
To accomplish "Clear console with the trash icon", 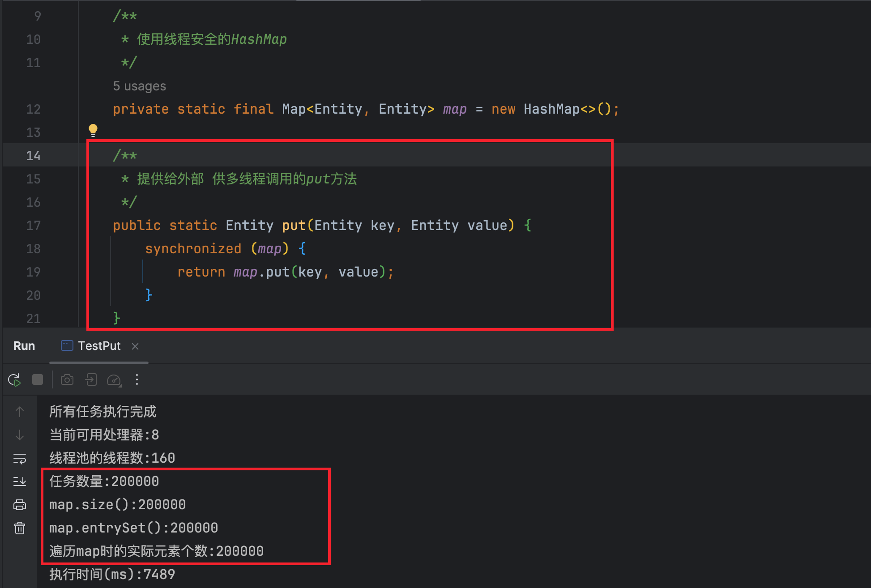I will tap(20, 528).
